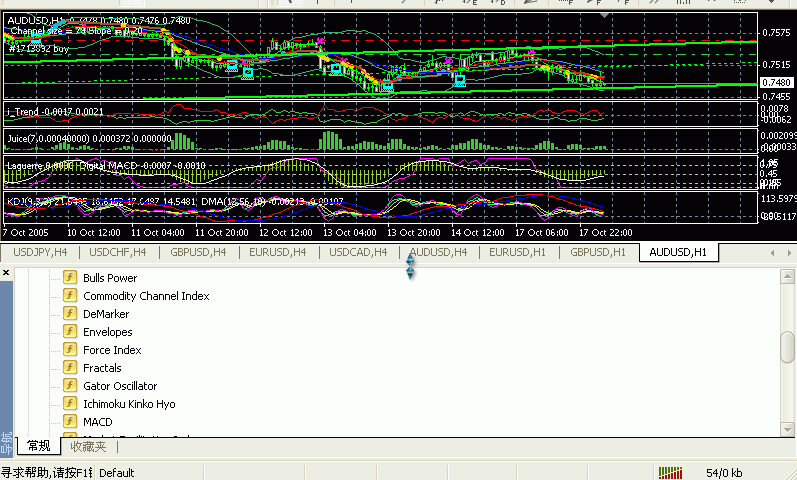Select Ichimoku Kinko Hyo indicator

tap(126, 404)
